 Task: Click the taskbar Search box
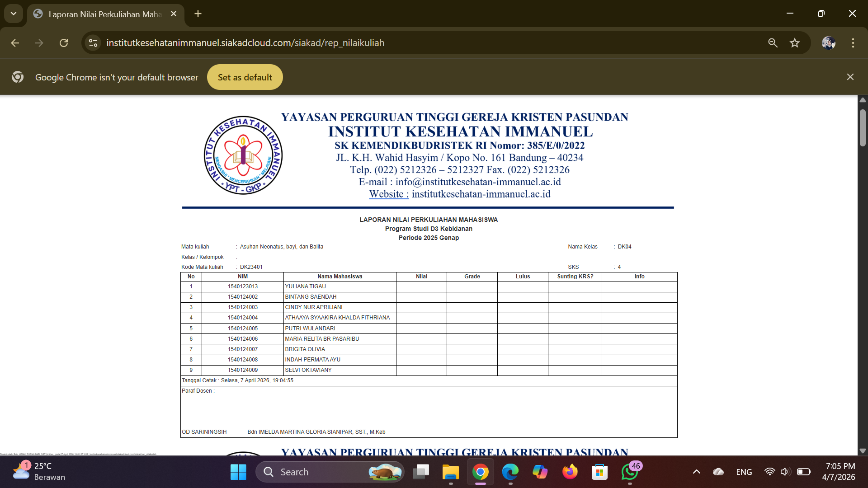pos(330,472)
